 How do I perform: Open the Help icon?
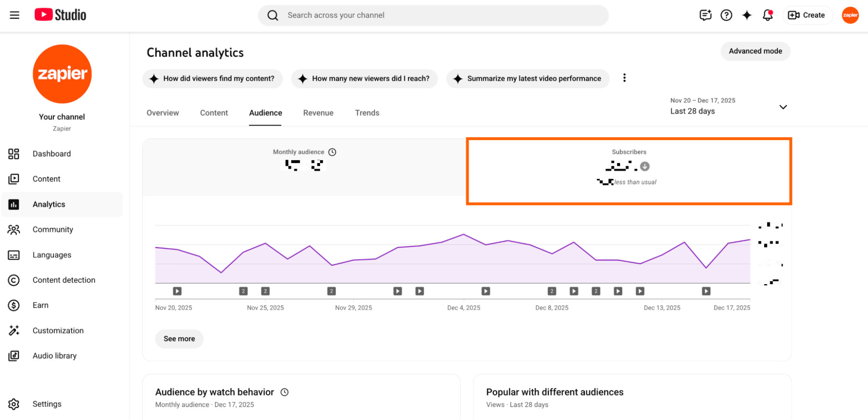tap(726, 15)
